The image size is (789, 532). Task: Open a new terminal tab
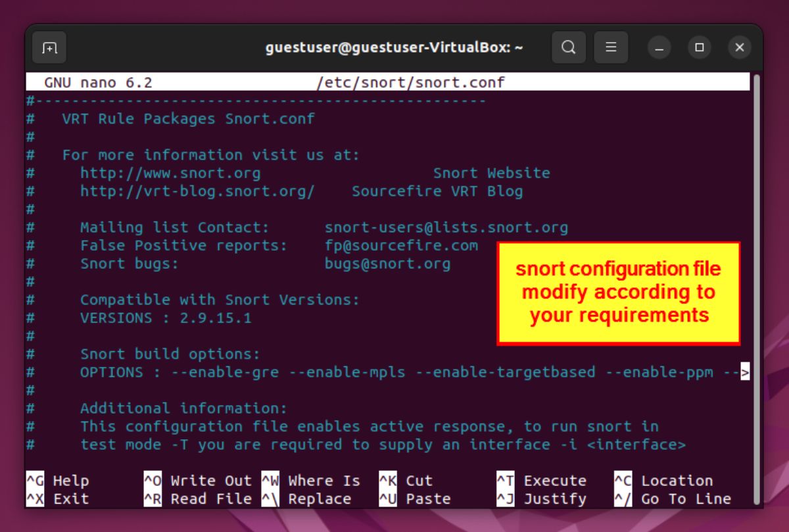pos(49,47)
